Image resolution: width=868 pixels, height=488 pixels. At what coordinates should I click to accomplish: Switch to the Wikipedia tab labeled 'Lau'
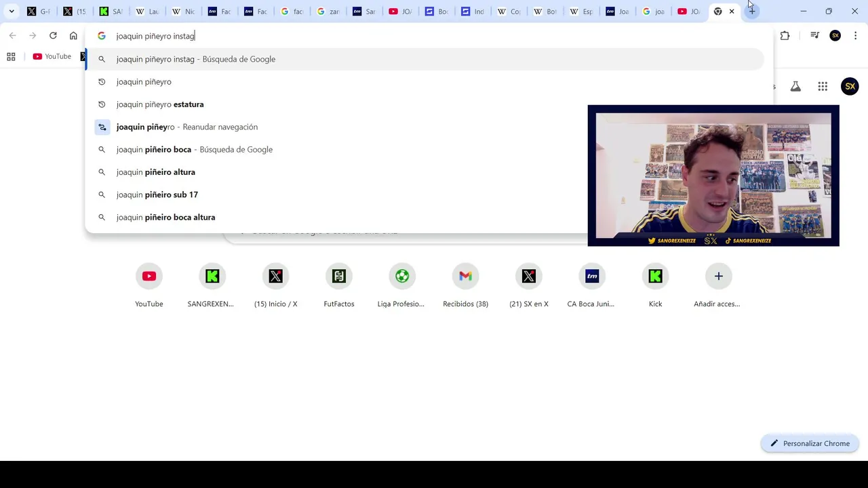[x=147, y=12]
